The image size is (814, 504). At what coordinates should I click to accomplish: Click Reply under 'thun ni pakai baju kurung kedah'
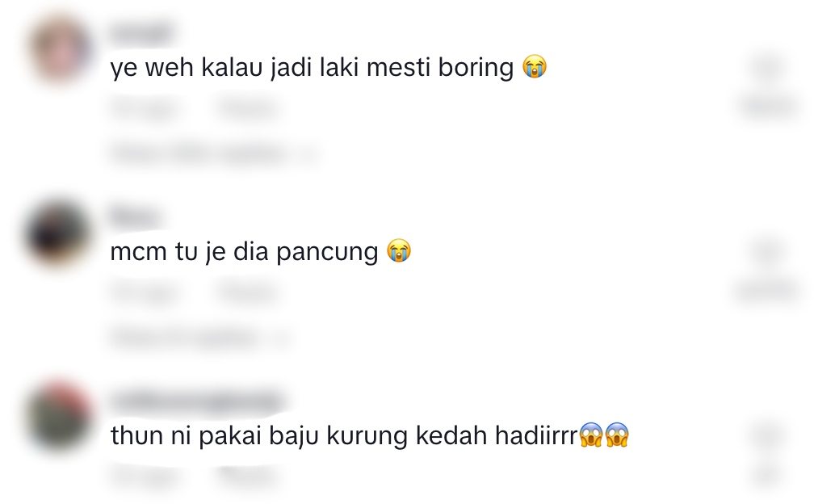247,477
